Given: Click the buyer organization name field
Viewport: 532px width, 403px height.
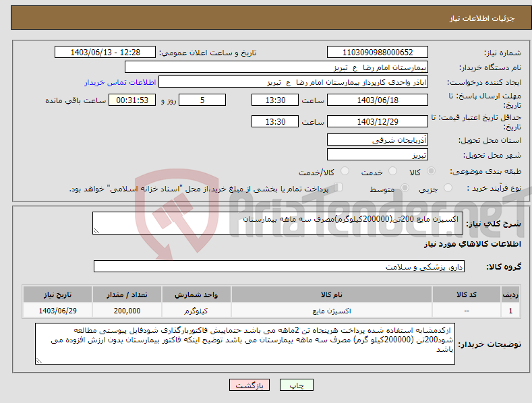Looking at the screenshot, I should pyautogui.click(x=276, y=67).
